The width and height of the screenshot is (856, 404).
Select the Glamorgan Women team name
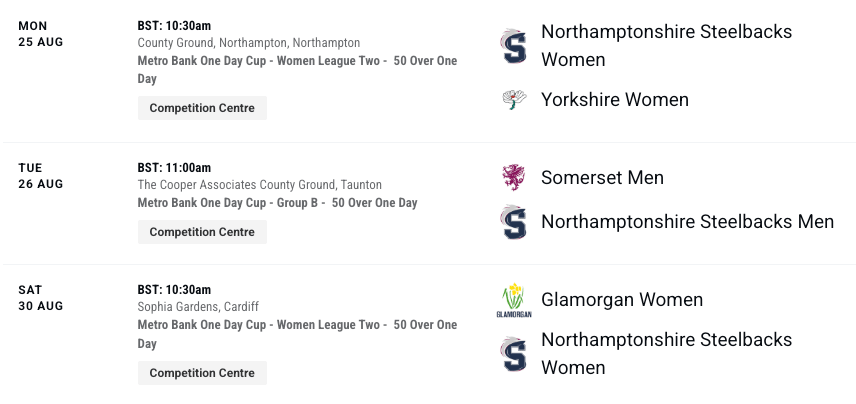tap(622, 300)
